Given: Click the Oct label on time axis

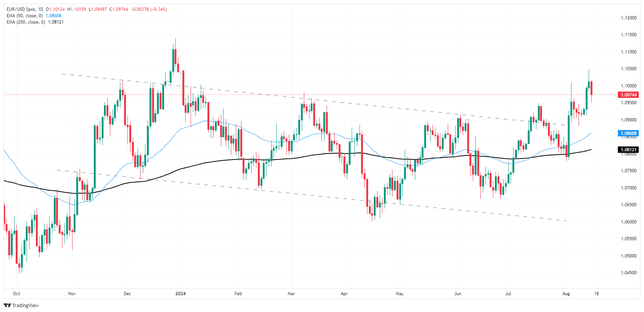Looking at the screenshot, I should pyautogui.click(x=16, y=294).
